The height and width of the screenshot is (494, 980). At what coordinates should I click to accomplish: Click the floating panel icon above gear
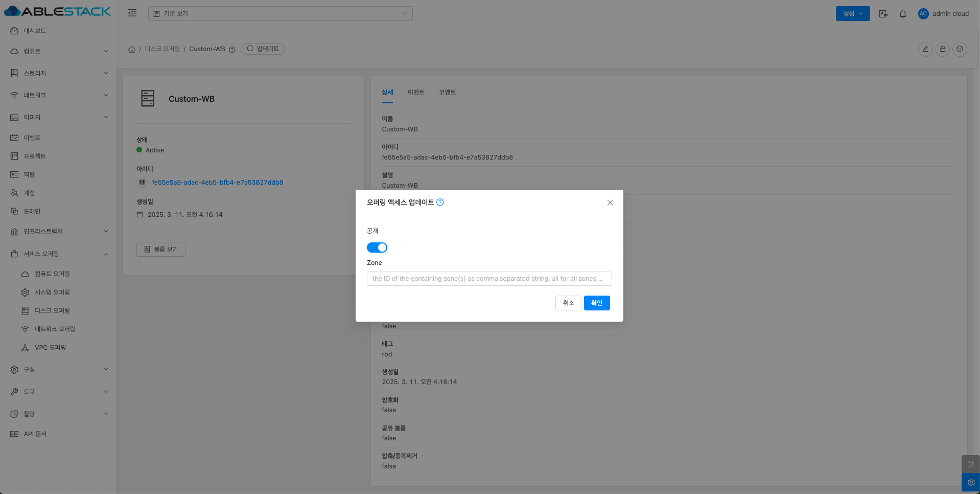tap(971, 464)
